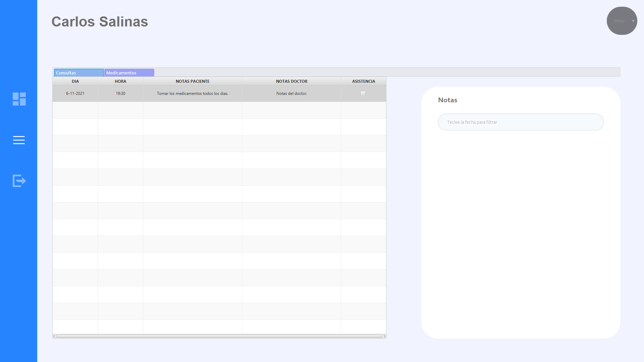Sort by the DIA column header
644x362 pixels.
point(75,81)
